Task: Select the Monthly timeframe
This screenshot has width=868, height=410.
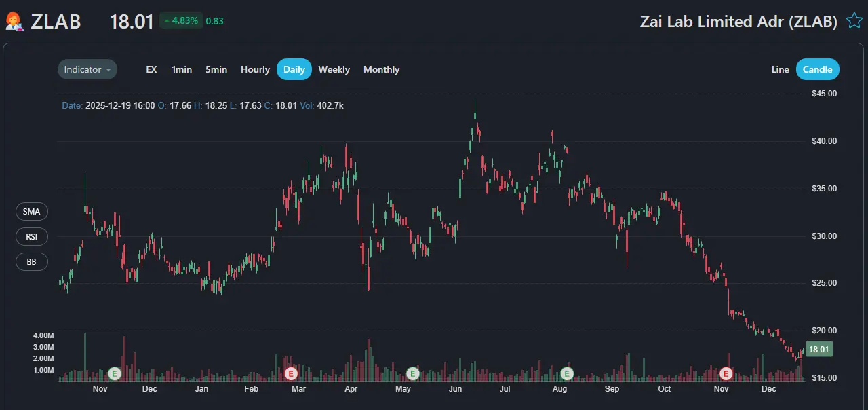Action: [x=381, y=69]
